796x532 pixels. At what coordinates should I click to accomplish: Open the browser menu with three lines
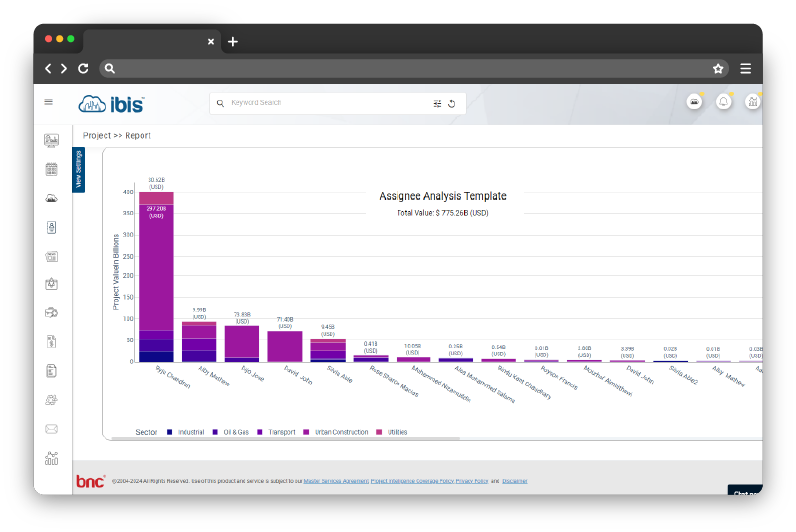click(745, 69)
